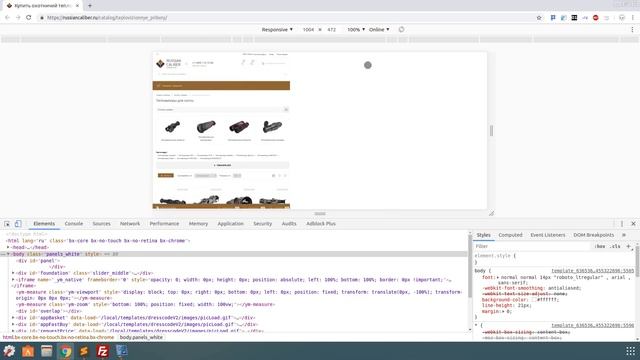Open device toolbar more options menu
Screen dimensions: 640x360
tap(632, 29)
